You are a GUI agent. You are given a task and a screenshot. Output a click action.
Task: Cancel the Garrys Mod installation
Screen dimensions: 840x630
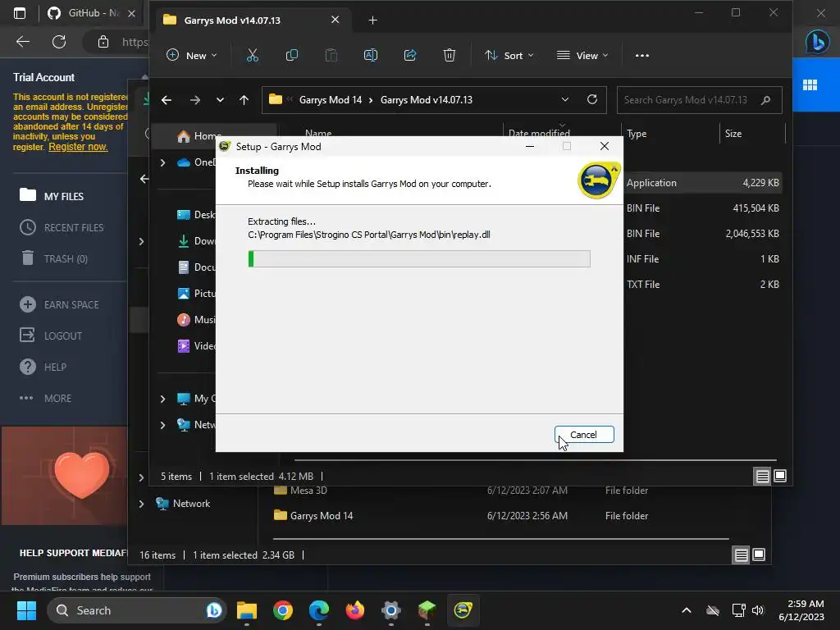pyautogui.click(x=584, y=435)
